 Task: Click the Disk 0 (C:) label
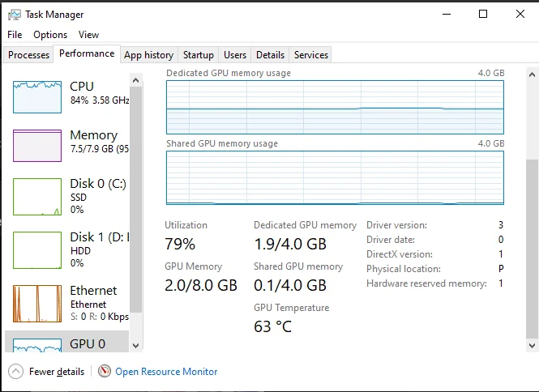click(98, 184)
